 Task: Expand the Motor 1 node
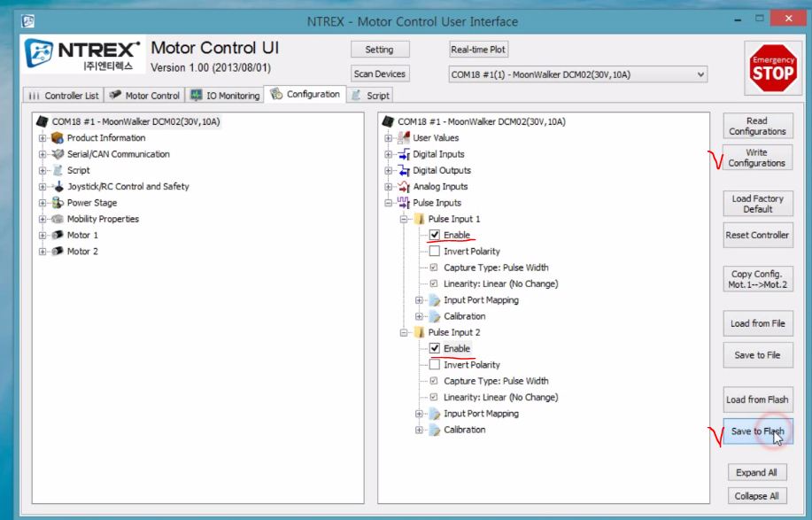tap(43, 235)
